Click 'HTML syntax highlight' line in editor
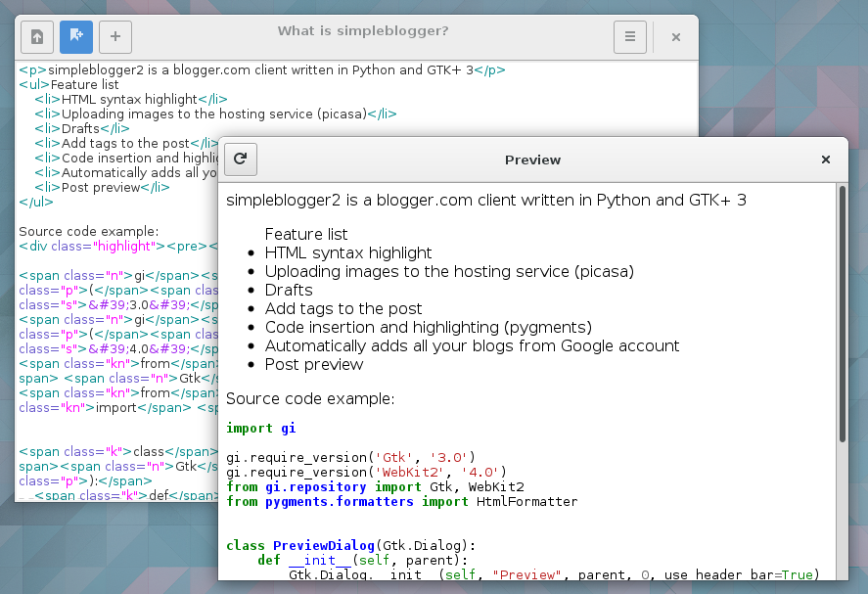This screenshot has height=594, width=868. click(131, 99)
